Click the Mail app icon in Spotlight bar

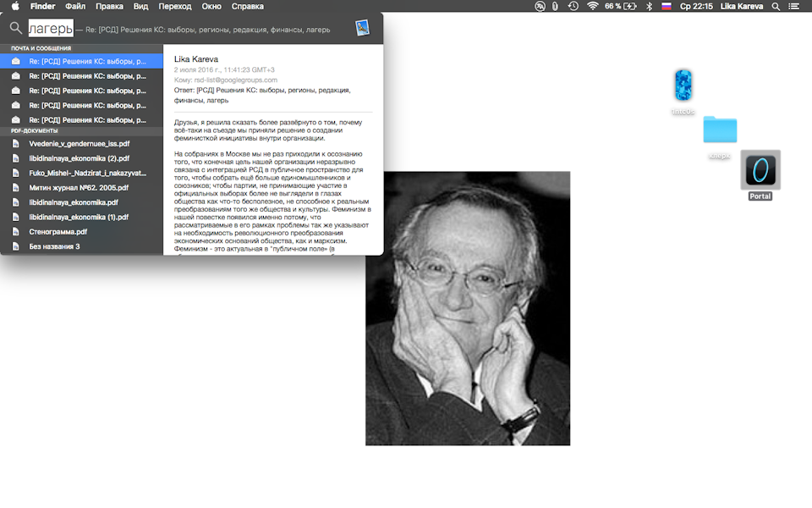(x=363, y=27)
